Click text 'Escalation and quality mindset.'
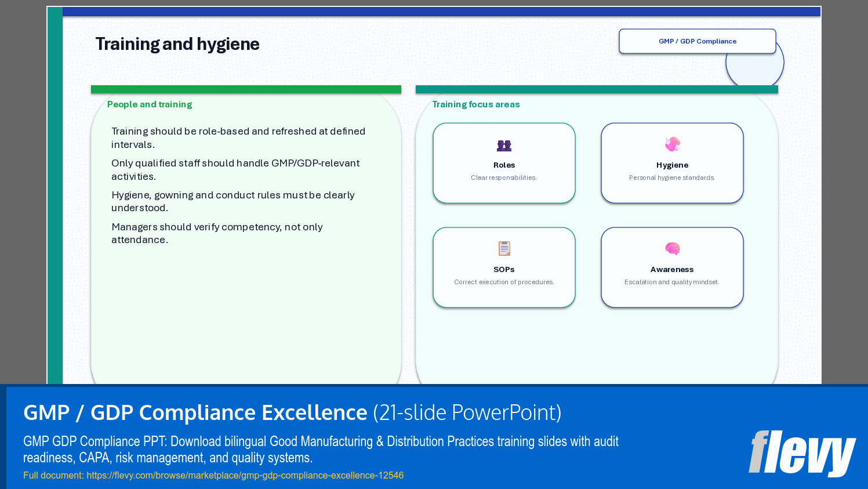This screenshot has width=868, height=489. pos(672,282)
